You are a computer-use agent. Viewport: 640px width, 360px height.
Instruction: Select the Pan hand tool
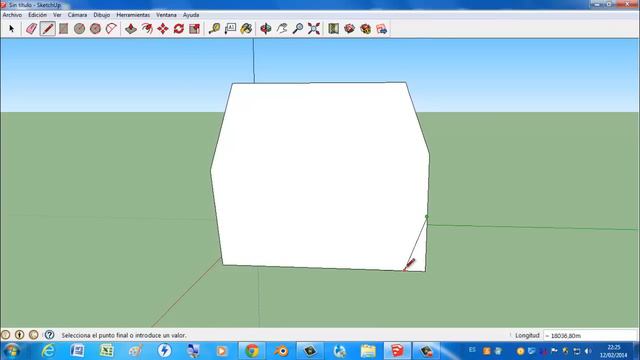tap(282, 29)
